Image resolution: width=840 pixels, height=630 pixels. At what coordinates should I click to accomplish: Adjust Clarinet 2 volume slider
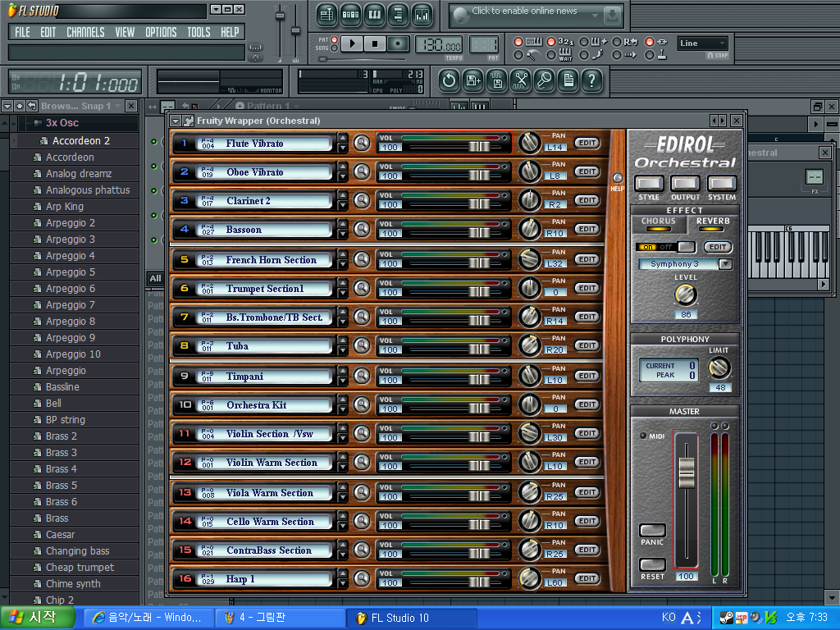[x=479, y=203]
